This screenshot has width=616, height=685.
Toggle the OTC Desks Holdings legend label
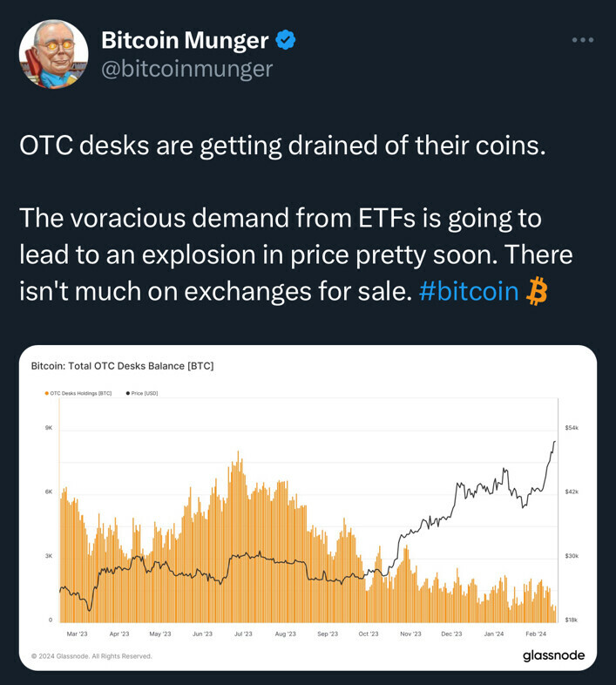point(81,394)
